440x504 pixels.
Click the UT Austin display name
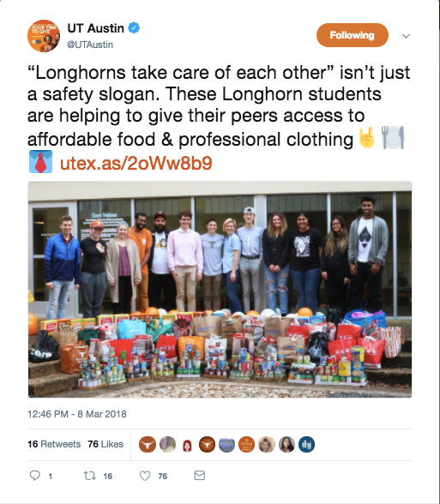pyautogui.click(x=95, y=28)
